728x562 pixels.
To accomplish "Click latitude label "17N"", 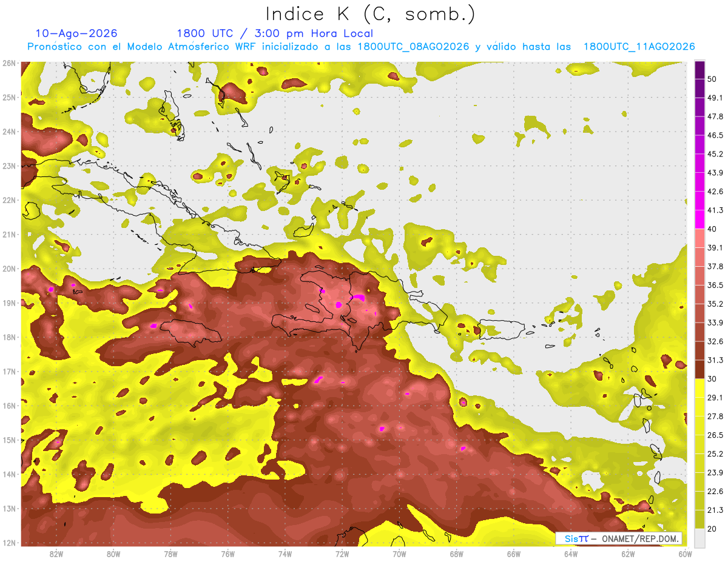I will [x=8, y=372].
